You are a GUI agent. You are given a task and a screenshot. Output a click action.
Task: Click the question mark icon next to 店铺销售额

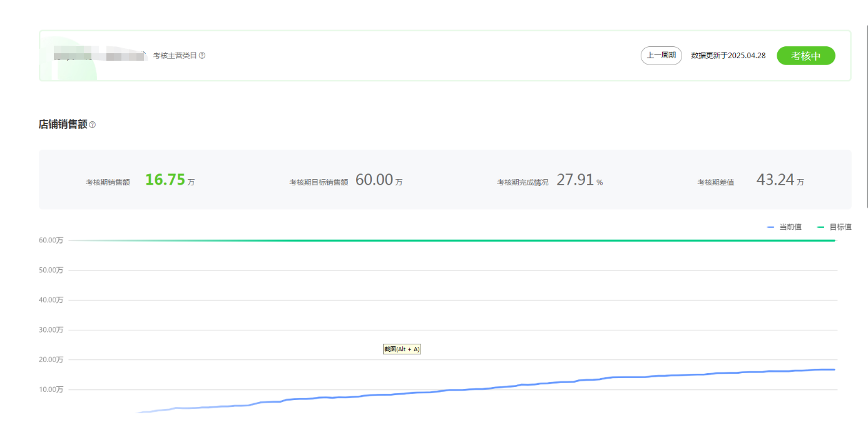(x=93, y=125)
